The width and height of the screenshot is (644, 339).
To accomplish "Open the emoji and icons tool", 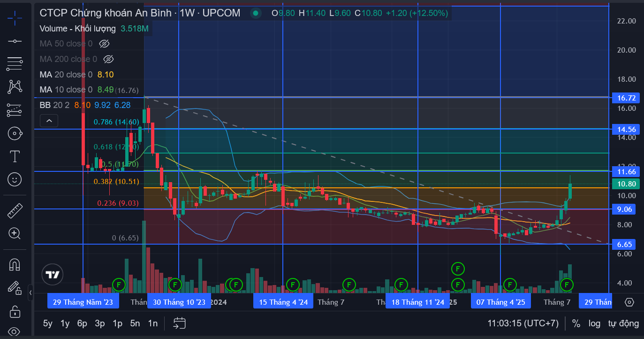I will click(x=15, y=179).
